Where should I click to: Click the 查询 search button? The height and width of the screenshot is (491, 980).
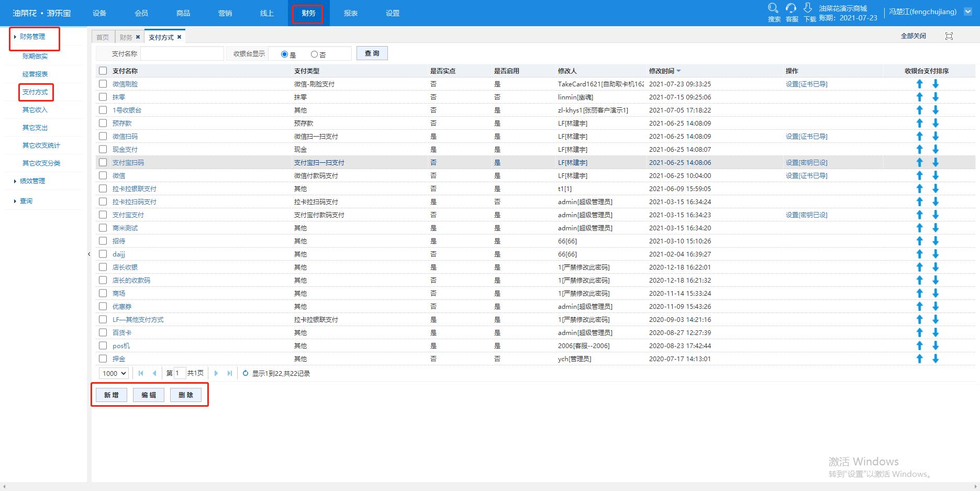click(x=372, y=53)
